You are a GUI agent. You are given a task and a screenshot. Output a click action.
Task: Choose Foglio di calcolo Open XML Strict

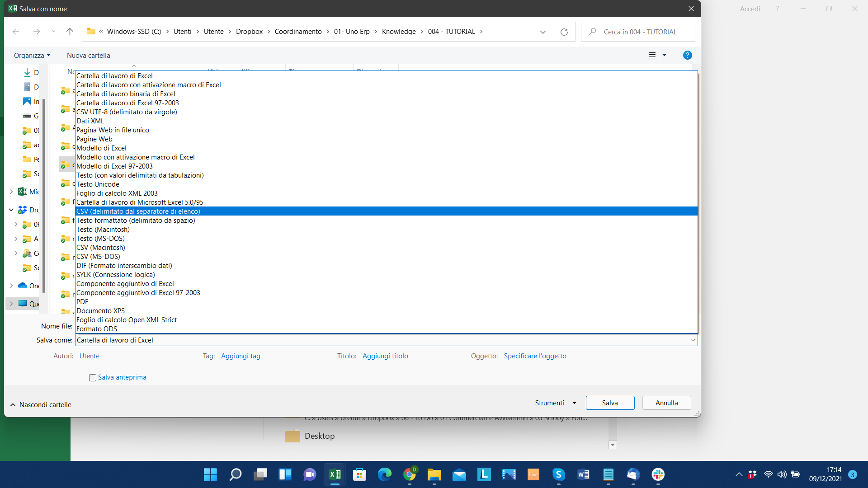tap(387, 320)
